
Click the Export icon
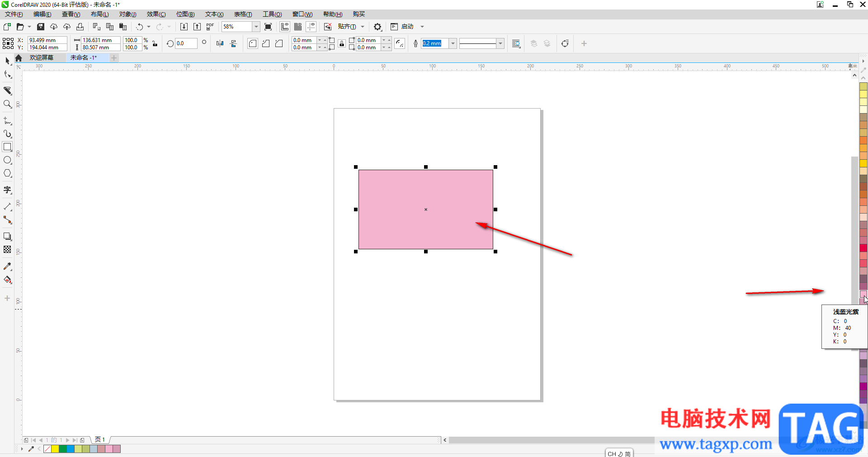click(197, 27)
